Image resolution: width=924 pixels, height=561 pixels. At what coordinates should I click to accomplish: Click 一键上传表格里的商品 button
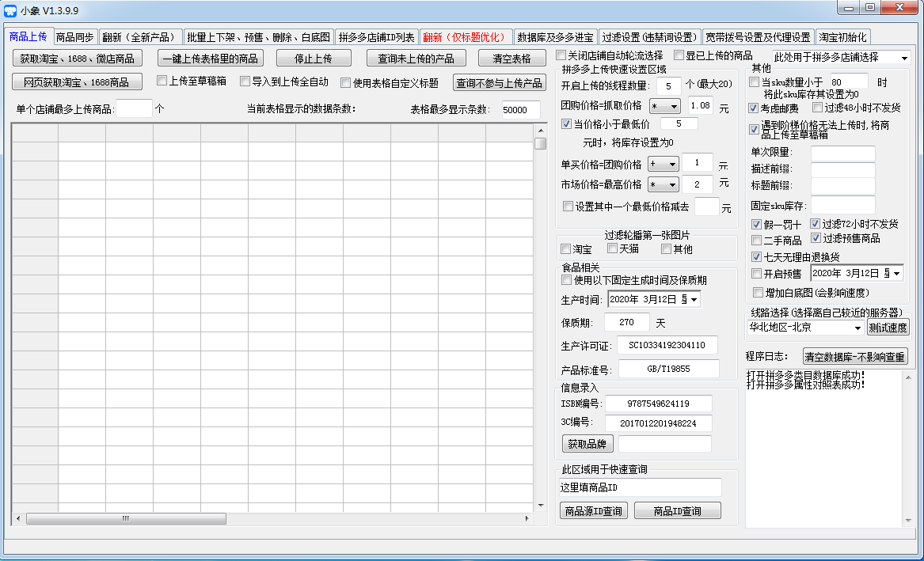[x=211, y=59]
